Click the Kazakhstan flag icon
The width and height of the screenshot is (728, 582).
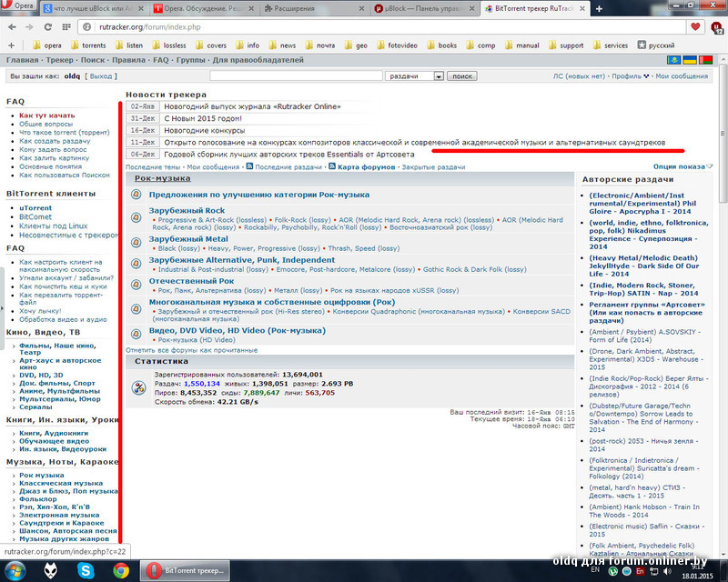pyautogui.click(x=675, y=59)
